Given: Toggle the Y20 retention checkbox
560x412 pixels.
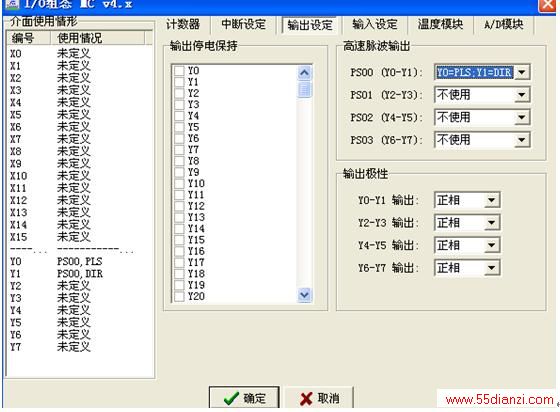Looking at the screenshot, I should (179, 296).
